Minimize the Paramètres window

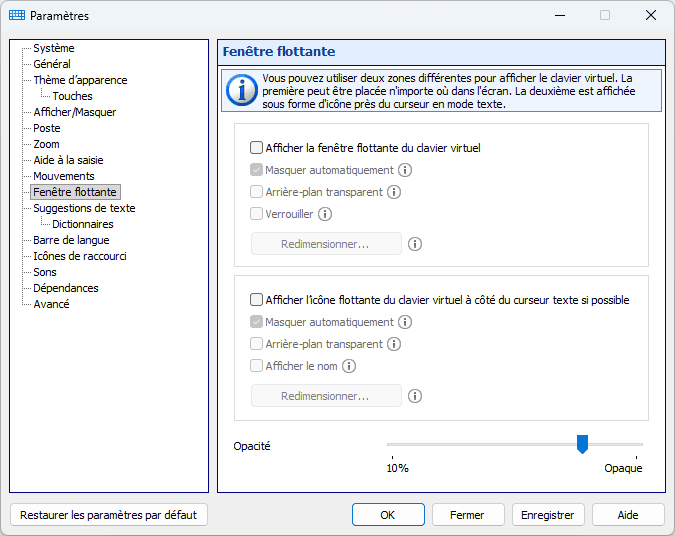(560, 15)
